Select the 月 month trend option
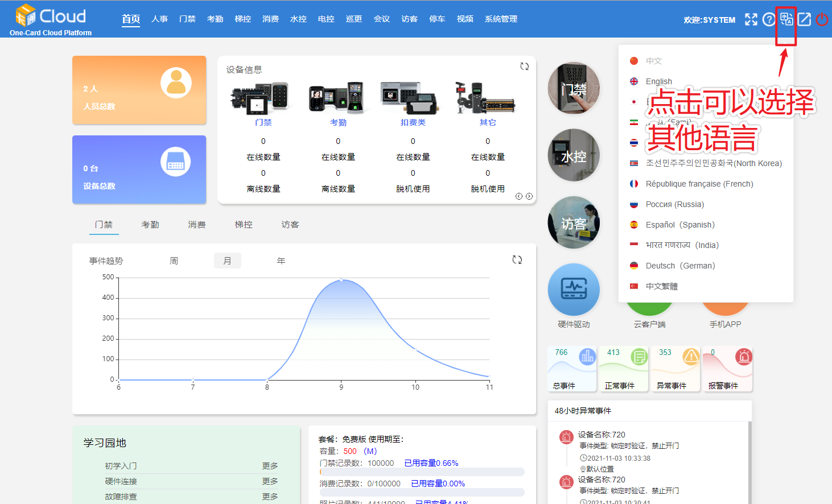Screen dimensions: 832x504 click(227, 261)
